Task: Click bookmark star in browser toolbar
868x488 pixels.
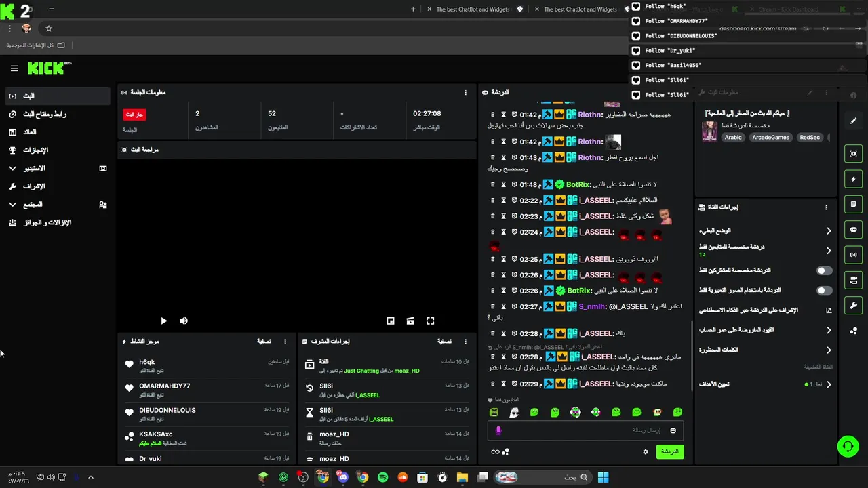Action: [x=49, y=28]
